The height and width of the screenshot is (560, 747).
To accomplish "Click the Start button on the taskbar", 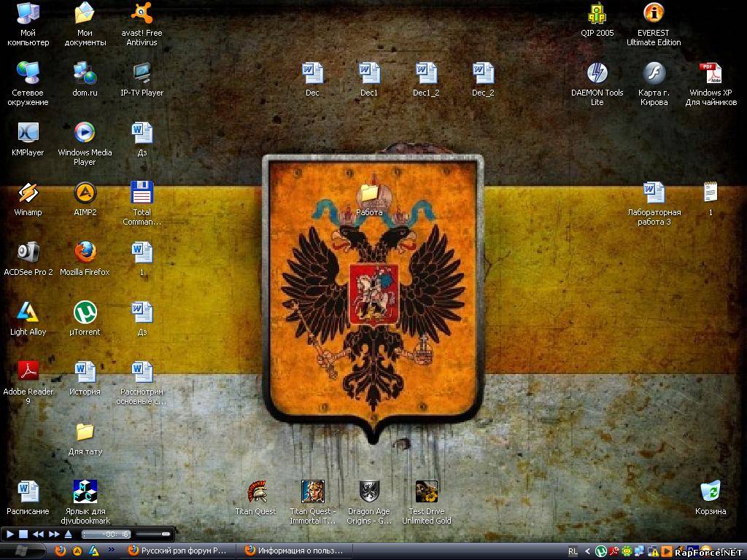I will (x=23, y=551).
